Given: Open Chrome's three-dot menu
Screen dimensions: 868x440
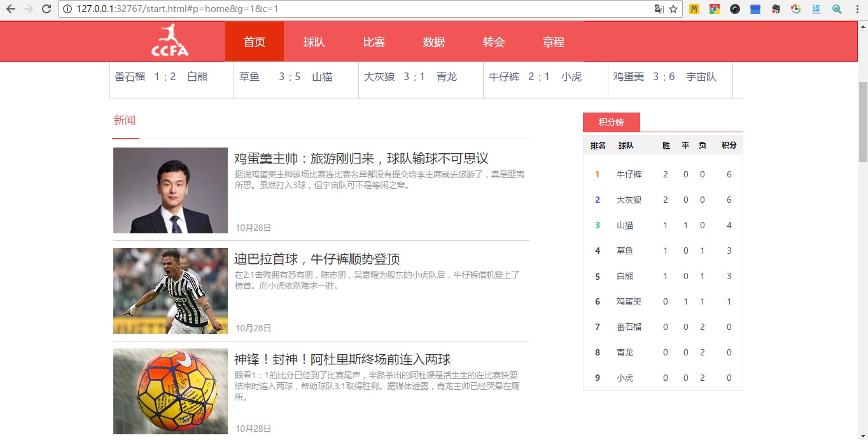Looking at the screenshot, I should tap(857, 9).
